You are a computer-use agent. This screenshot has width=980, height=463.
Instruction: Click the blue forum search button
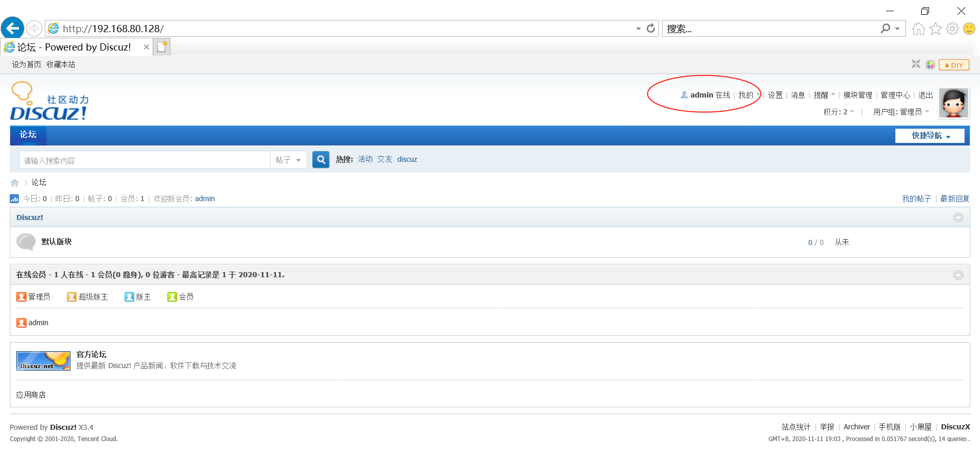[x=321, y=159]
